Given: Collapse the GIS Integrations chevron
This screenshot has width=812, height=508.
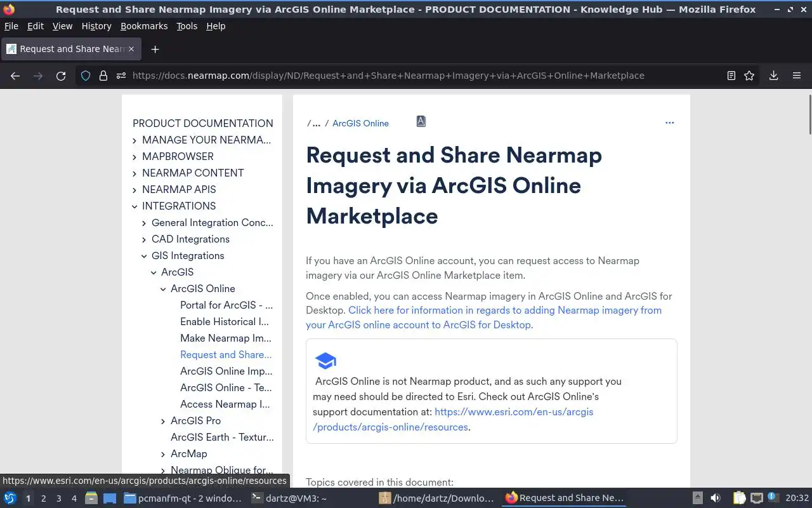Looking at the screenshot, I should click(x=144, y=256).
